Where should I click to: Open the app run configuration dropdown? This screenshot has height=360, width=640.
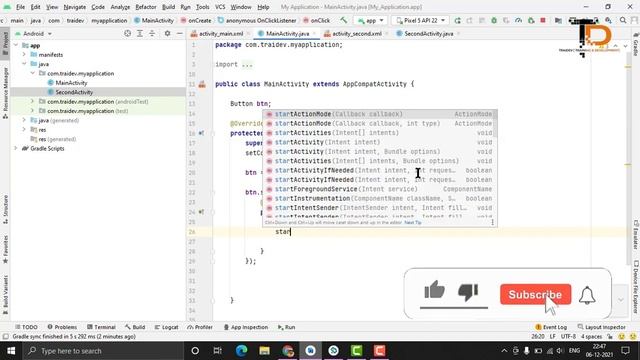click(371, 20)
